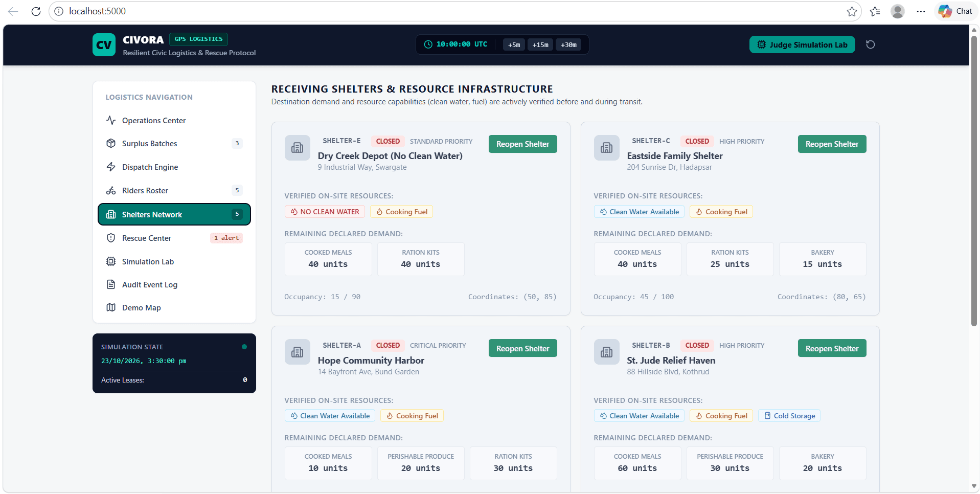This screenshot has width=980, height=494.
Task: Open browser favorites list icon
Action: [x=875, y=11]
